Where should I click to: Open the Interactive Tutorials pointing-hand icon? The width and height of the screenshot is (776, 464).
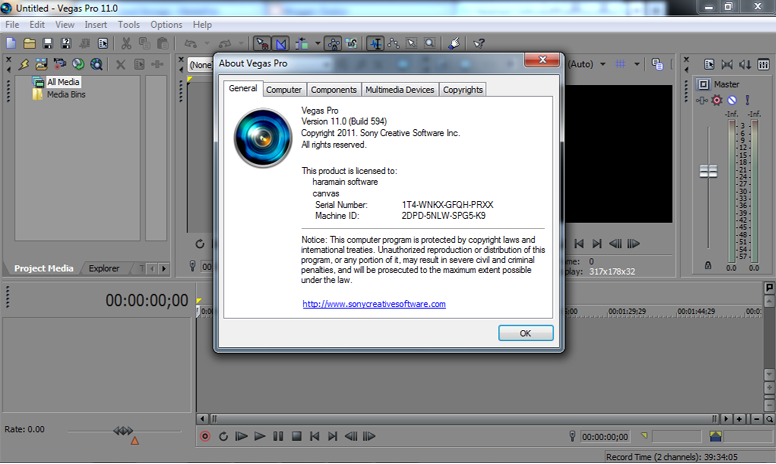click(x=454, y=44)
